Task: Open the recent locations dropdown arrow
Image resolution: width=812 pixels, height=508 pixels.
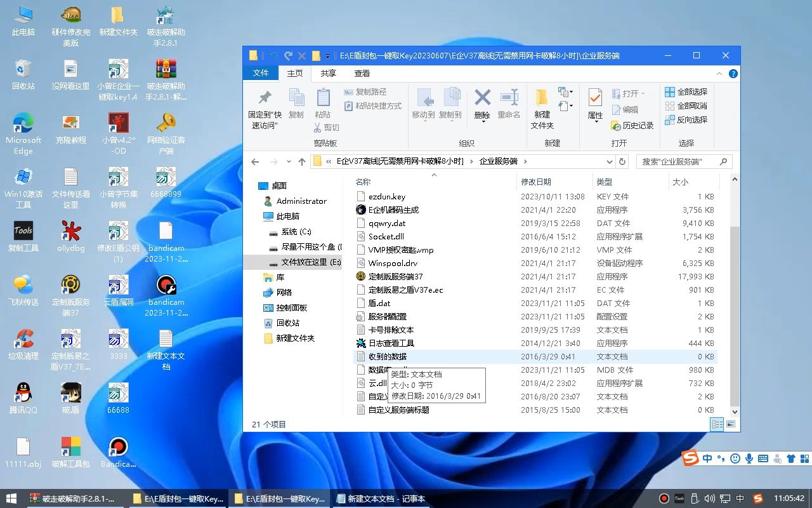Action: coord(289,161)
